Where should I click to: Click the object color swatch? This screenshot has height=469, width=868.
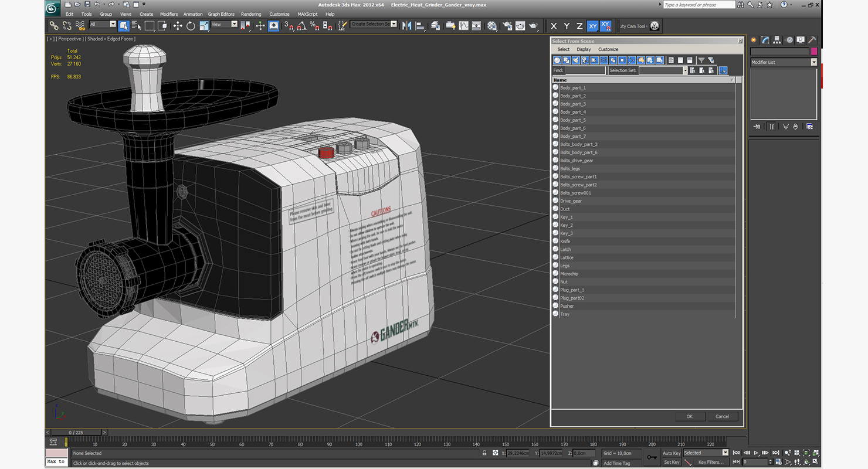(x=814, y=52)
